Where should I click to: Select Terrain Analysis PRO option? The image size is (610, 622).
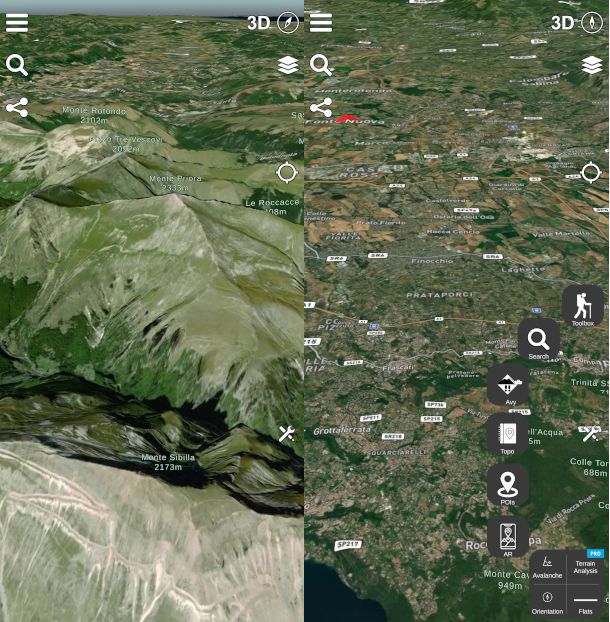coord(586,566)
